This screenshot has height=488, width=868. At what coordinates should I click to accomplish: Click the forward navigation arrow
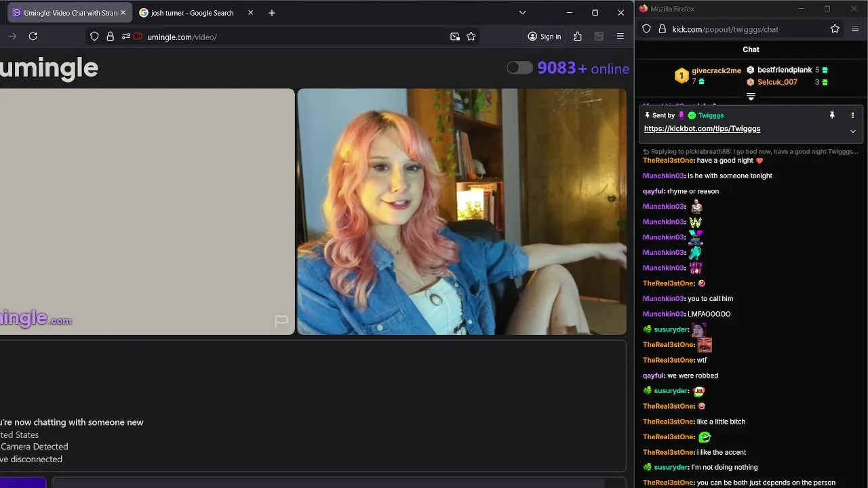[x=12, y=37]
